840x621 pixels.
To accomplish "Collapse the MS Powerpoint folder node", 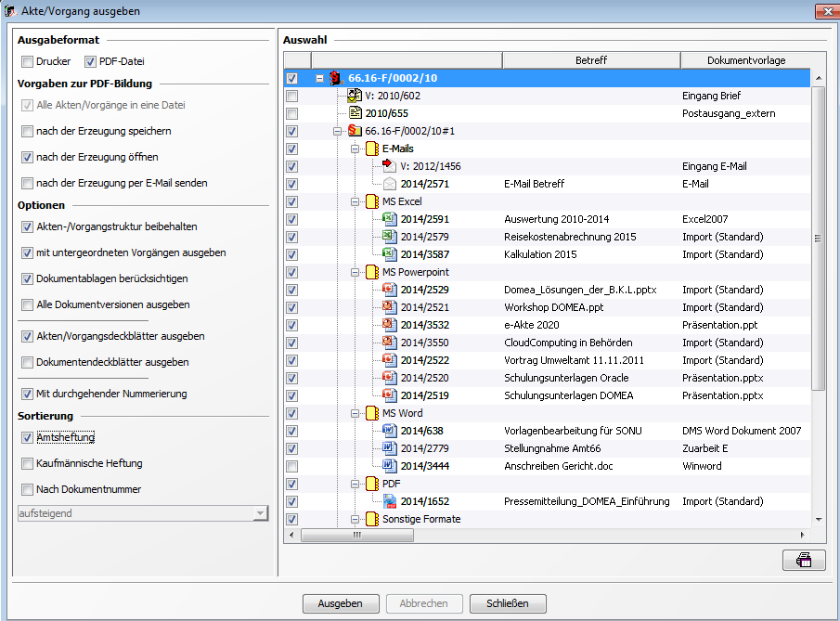I will click(355, 272).
